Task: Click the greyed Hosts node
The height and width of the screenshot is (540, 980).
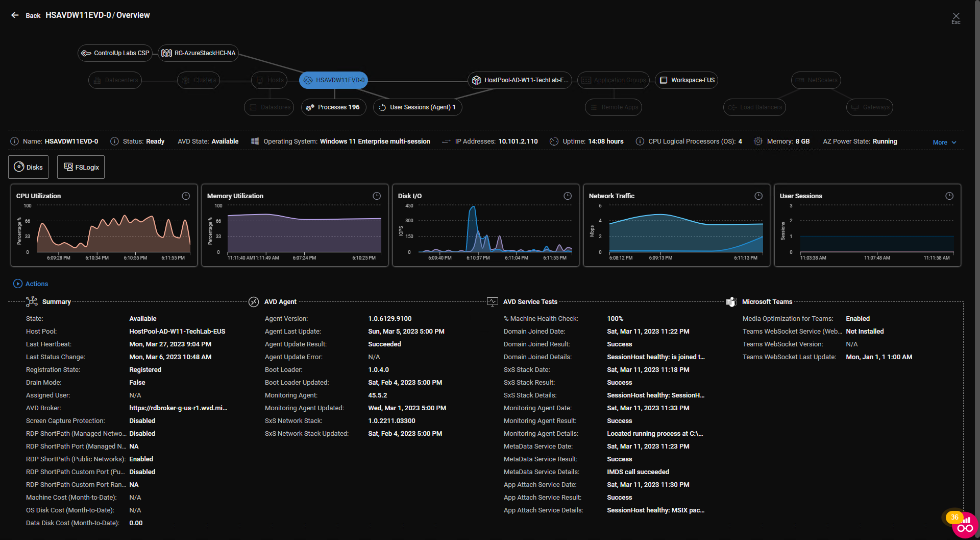Action: pyautogui.click(x=269, y=80)
